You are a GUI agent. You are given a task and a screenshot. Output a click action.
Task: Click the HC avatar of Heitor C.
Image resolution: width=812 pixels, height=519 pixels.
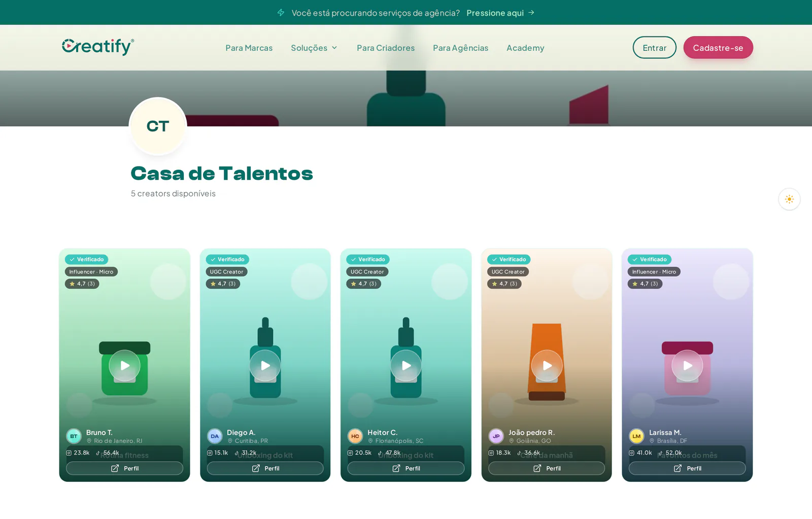pos(355,436)
